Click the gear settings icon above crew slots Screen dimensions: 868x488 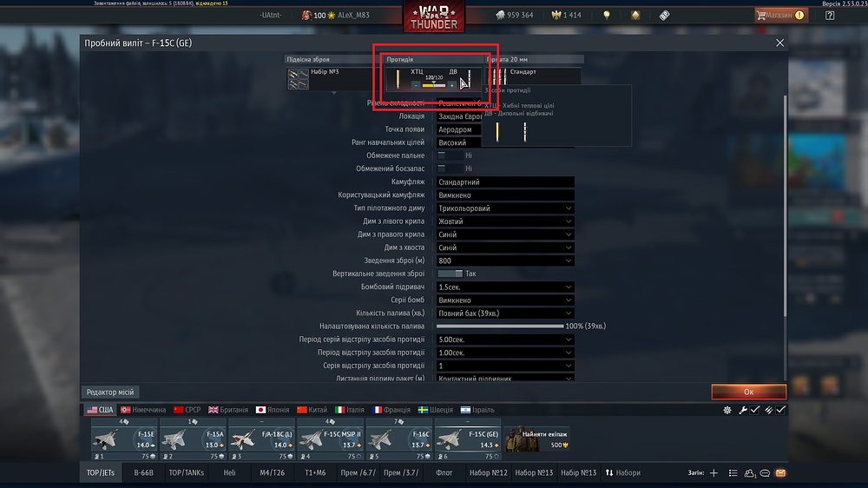[x=727, y=410]
